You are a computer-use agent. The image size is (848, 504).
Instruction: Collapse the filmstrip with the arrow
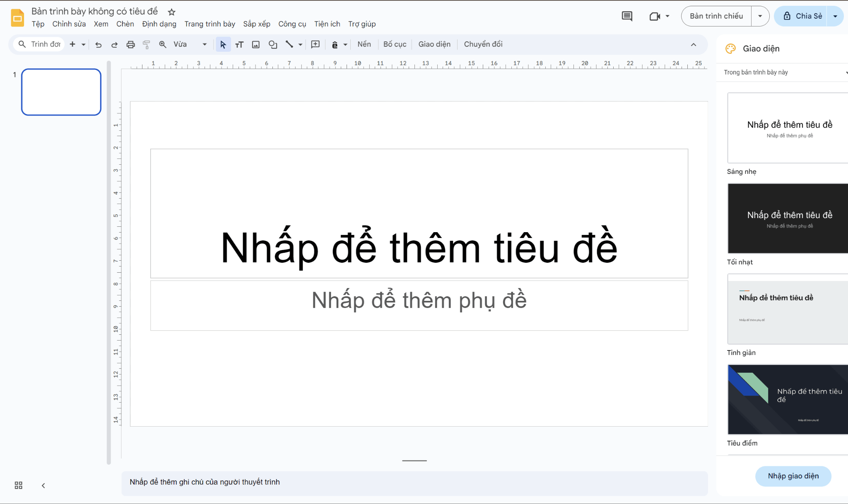click(x=43, y=485)
